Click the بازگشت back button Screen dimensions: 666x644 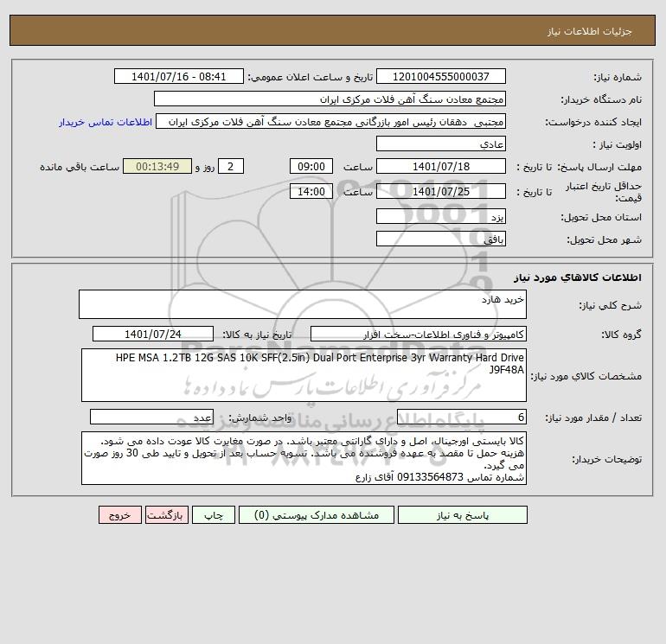(x=166, y=515)
